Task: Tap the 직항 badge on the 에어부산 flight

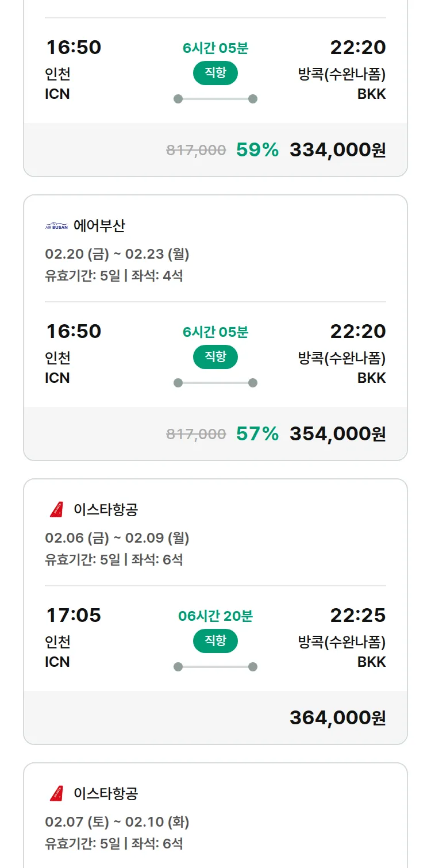Action: (x=215, y=357)
